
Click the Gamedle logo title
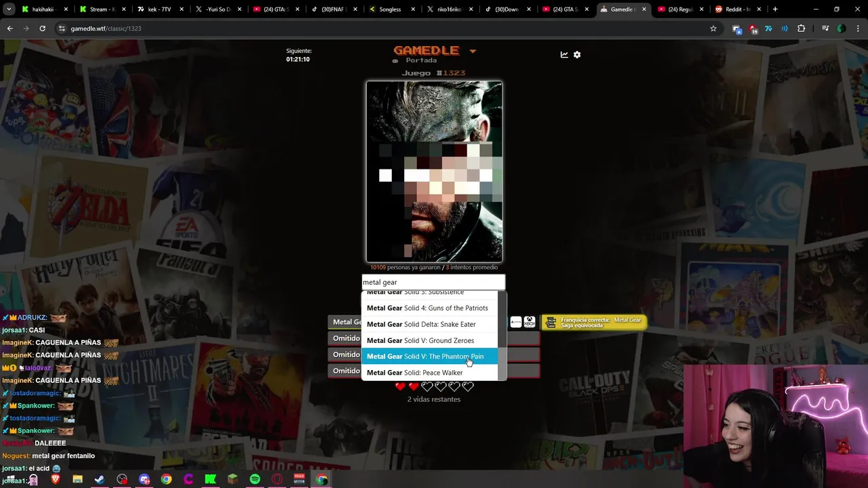click(x=427, y=51)
